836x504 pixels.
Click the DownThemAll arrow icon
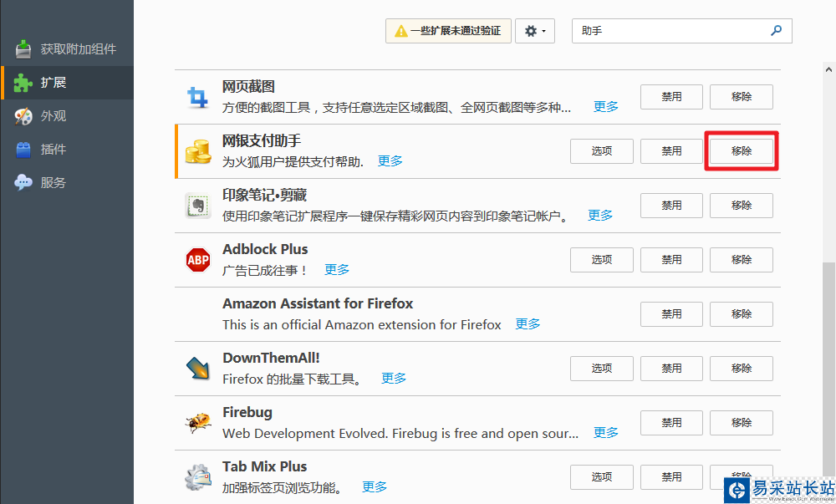198,369
